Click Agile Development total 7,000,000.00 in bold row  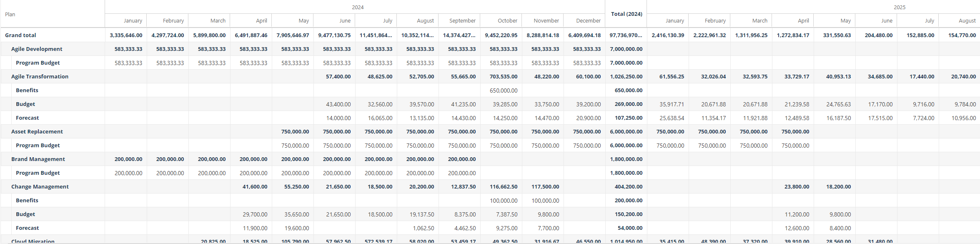627,49
